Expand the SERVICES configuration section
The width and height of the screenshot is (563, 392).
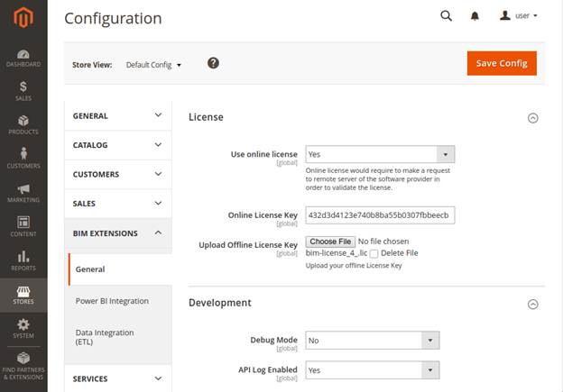tap(118, 378)
